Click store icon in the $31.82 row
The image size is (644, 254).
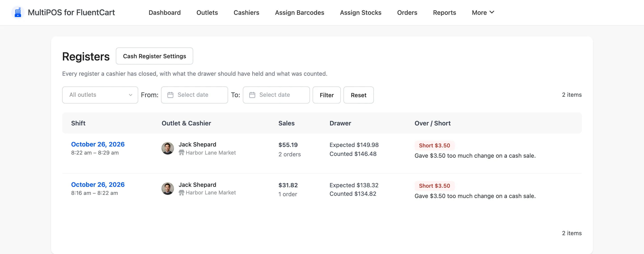click(182, 193)
